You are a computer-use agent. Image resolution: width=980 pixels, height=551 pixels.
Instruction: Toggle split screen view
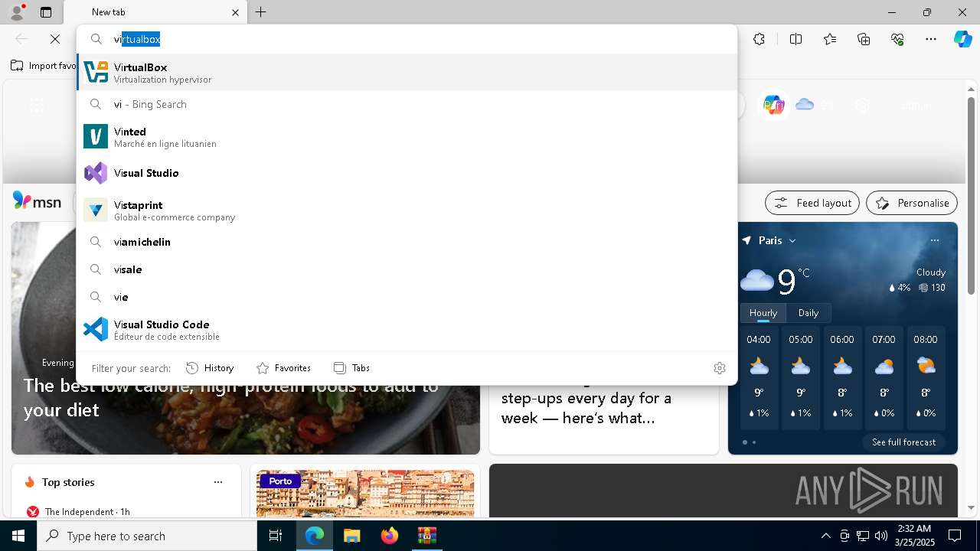795,39
